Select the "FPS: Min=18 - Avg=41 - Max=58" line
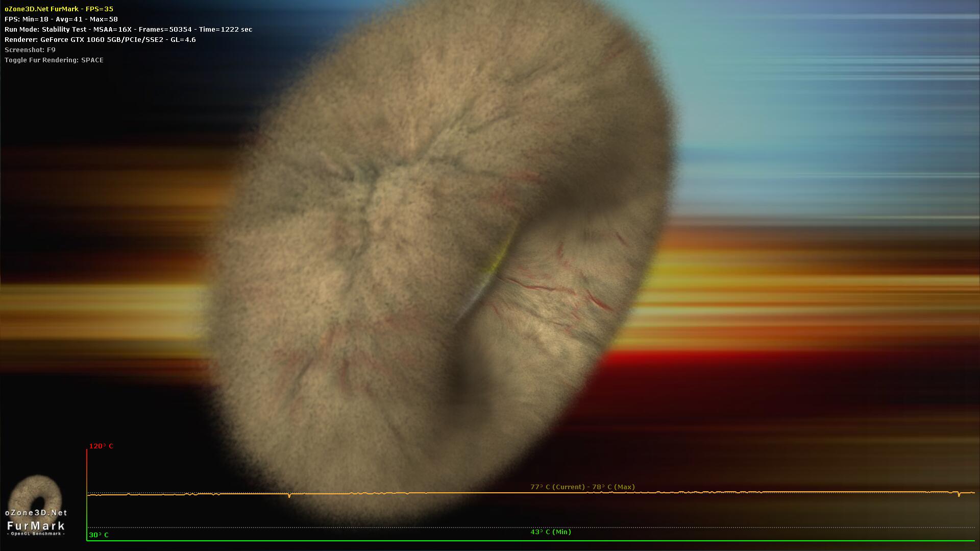The width and height of the screenshot is (980, 551). 61,19
